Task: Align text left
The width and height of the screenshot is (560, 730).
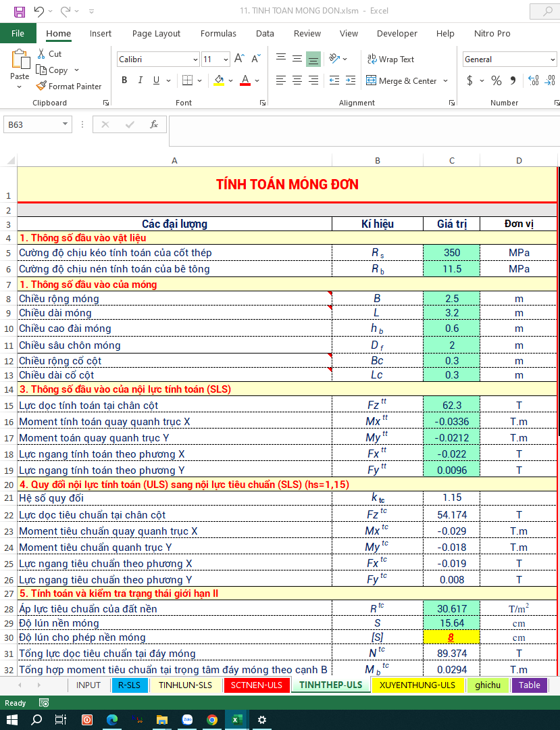Action: [281, 80]
